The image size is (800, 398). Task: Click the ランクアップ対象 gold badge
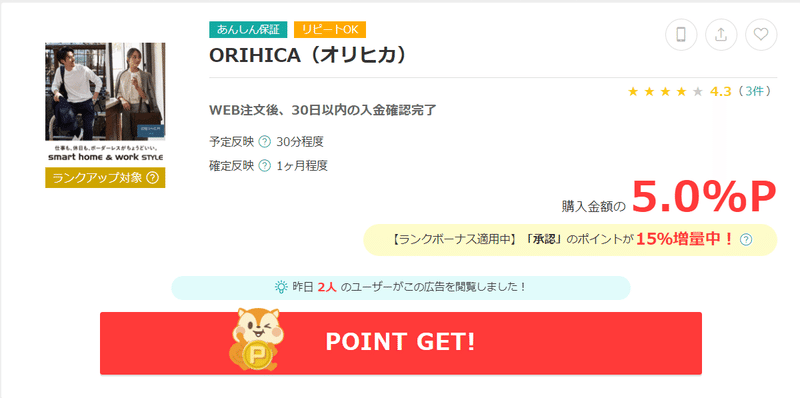pos(105,178)
